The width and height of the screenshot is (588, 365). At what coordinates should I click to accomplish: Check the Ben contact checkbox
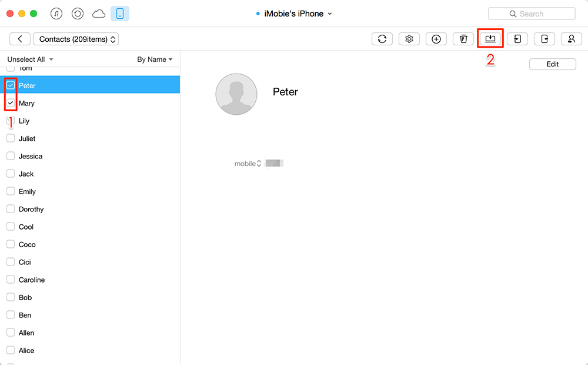(x=11, y=315)
